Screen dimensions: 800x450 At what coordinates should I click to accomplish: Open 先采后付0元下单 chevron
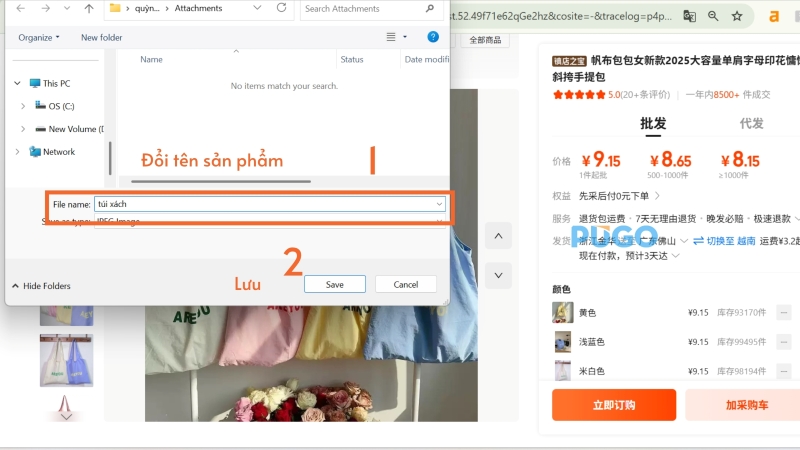[x=658, y=195]
